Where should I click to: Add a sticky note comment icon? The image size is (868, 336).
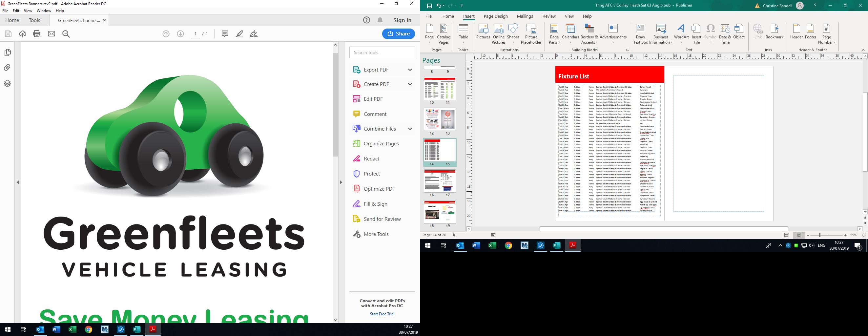tap(225, 34)
